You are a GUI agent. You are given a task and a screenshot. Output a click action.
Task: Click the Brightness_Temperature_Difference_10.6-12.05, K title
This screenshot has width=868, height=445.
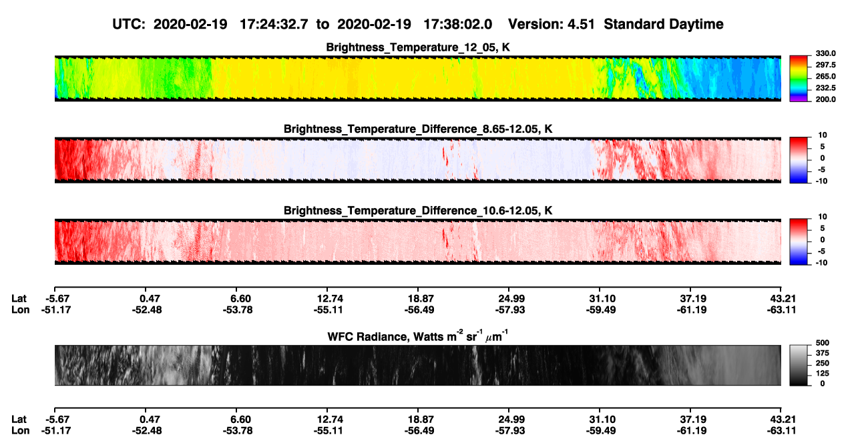tap(418, 211)
